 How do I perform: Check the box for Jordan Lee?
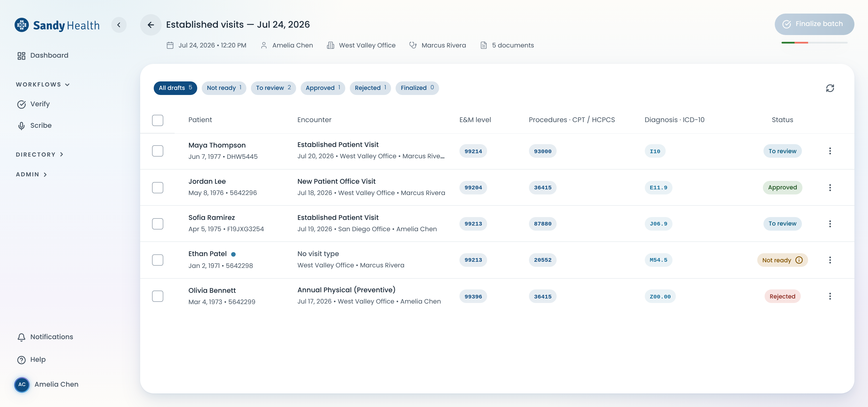click(157, 188)
